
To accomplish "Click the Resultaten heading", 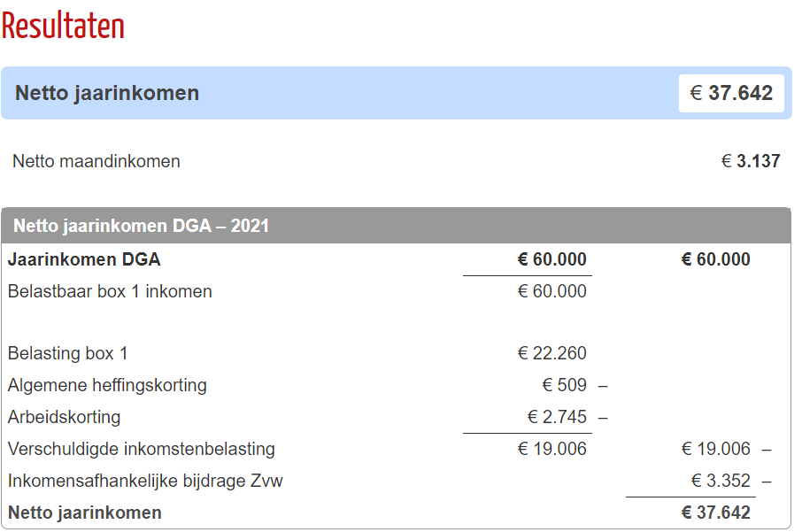I will point(64,26).
